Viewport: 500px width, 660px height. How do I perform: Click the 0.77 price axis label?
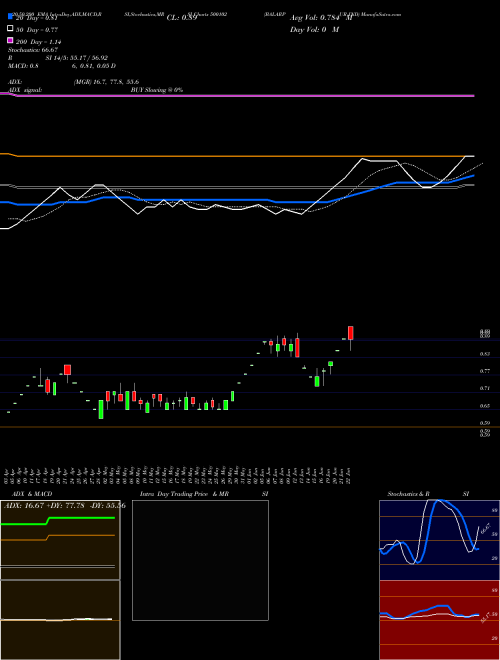(x=485, y=371)
